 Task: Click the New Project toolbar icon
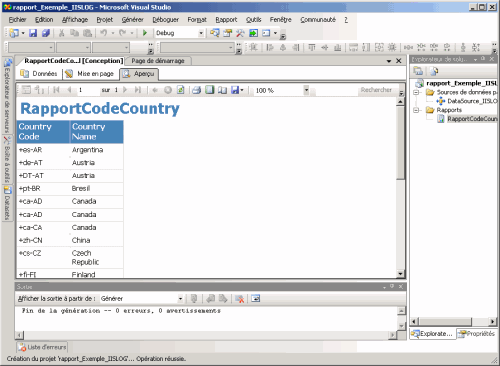coord(14,33)
